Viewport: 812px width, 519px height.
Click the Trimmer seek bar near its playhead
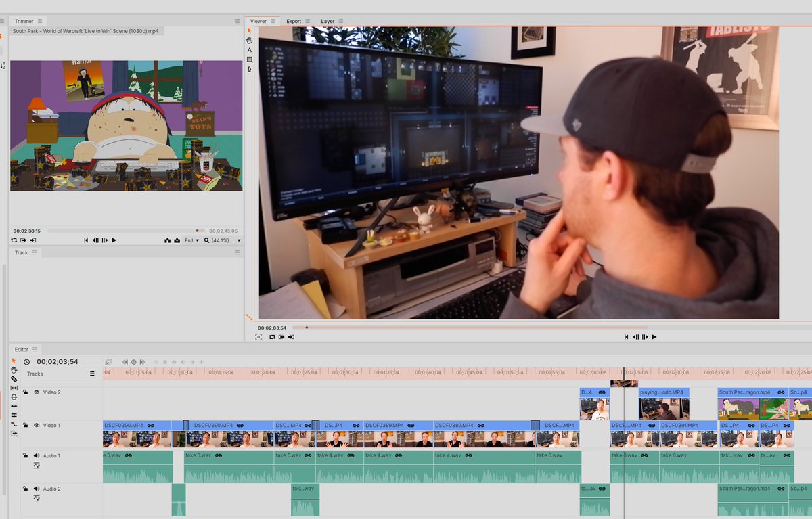196,229
